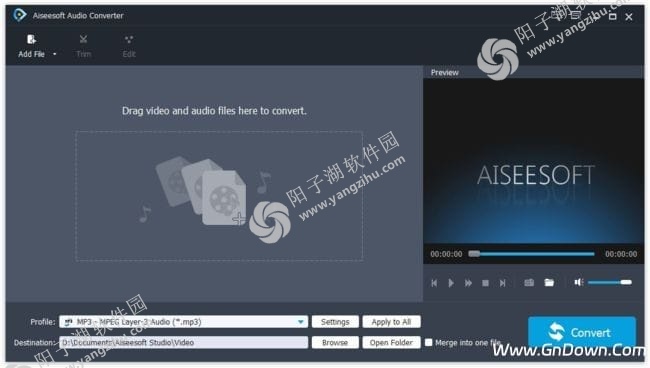Open the Edit tool
This screenshot has width=650, height=368.
129,46
